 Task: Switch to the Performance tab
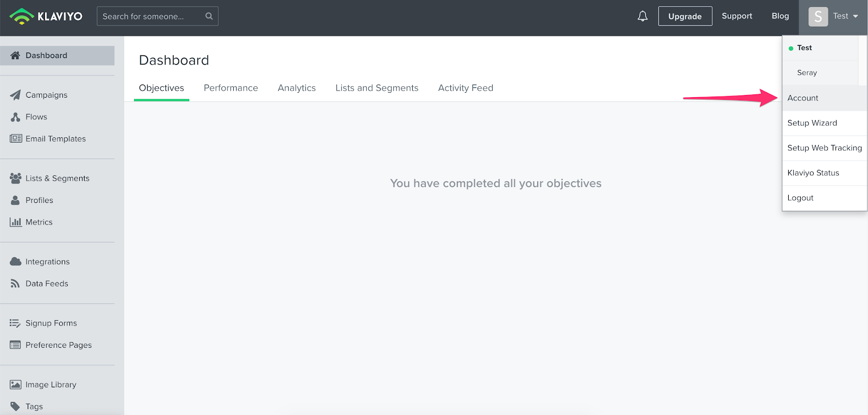(231, 88)
